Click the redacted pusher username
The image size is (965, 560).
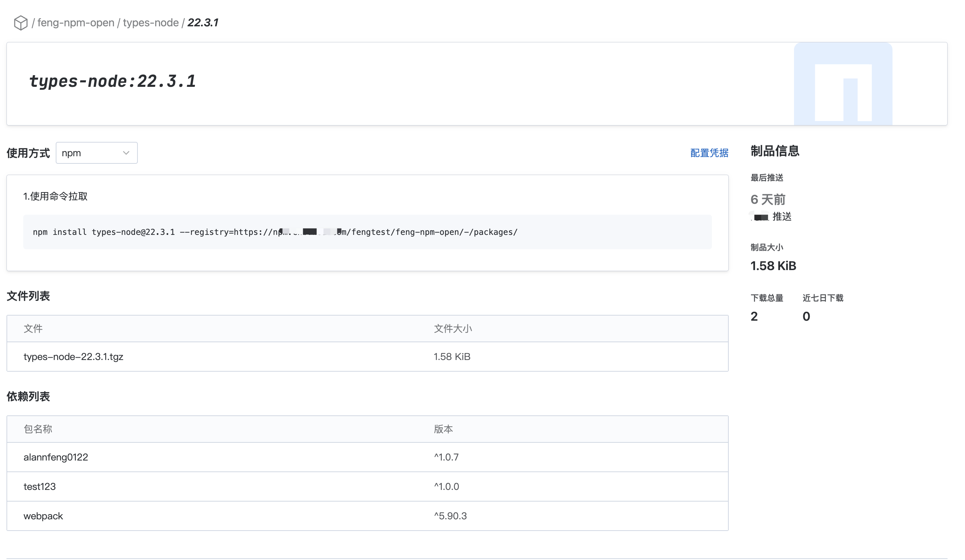tap(760, 217)
